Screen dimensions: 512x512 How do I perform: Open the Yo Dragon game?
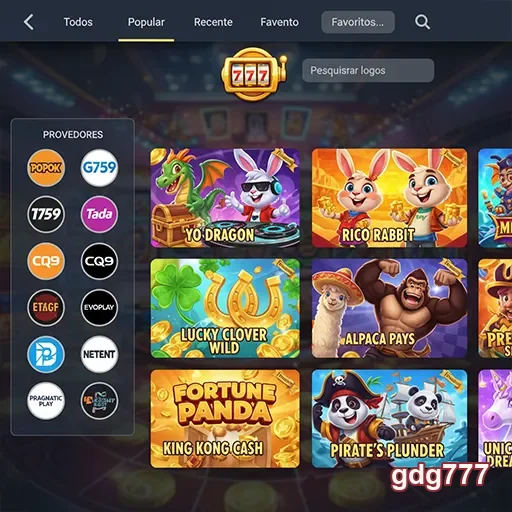[x=225, y=198]
